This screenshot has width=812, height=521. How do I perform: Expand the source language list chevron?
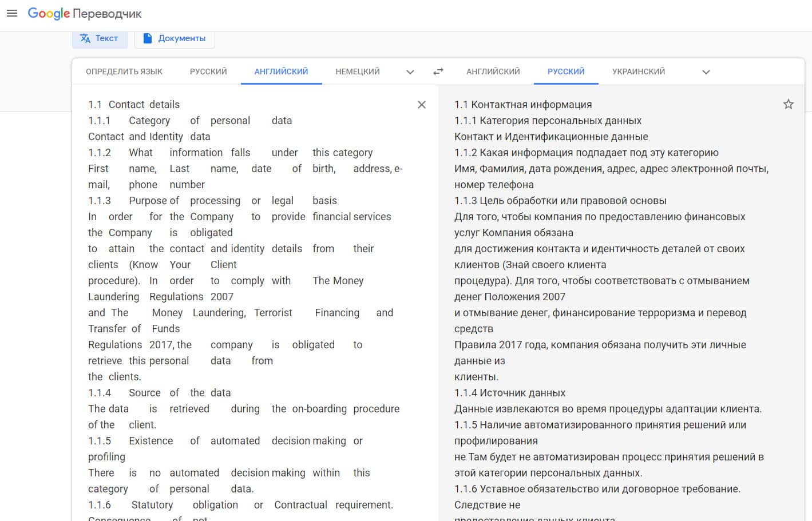tap(410, 72)
